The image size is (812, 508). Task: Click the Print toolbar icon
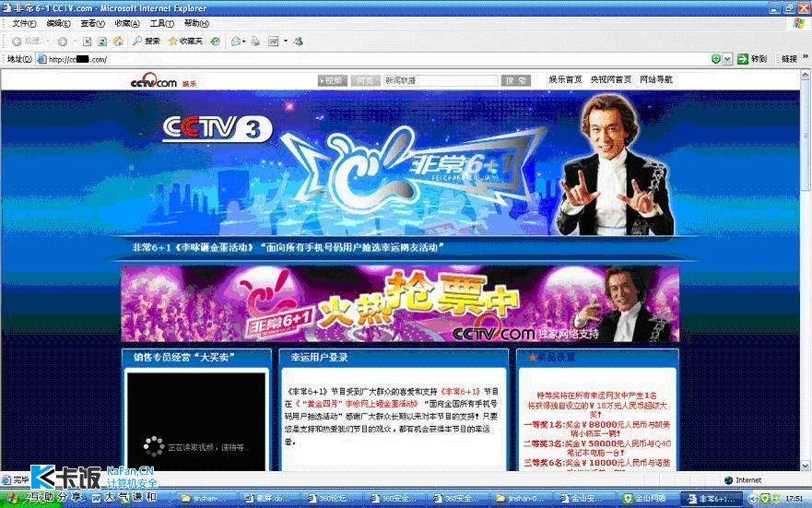point(255,41)
